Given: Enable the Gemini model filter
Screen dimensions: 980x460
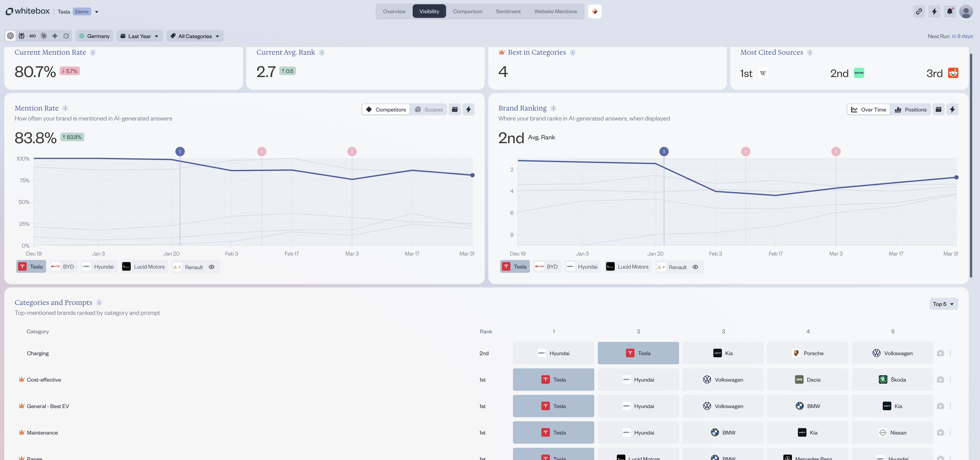Looking at the screenshot, I should click(x=54, y=36).
